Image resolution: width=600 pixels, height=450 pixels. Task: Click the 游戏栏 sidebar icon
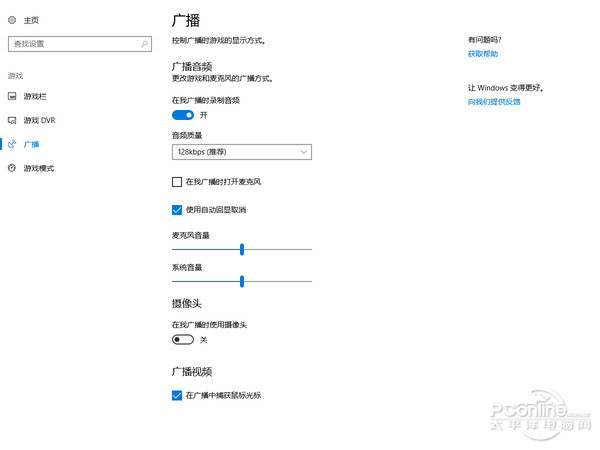(12, 96)
